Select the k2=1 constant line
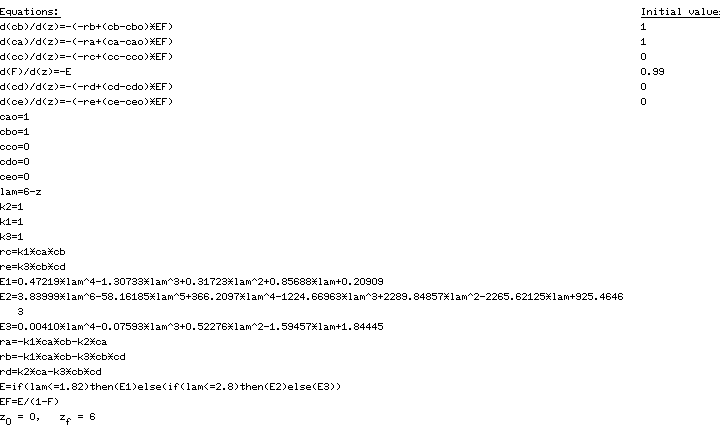Image resolution: width=720 pixels, height=431 pixels. 12,206
